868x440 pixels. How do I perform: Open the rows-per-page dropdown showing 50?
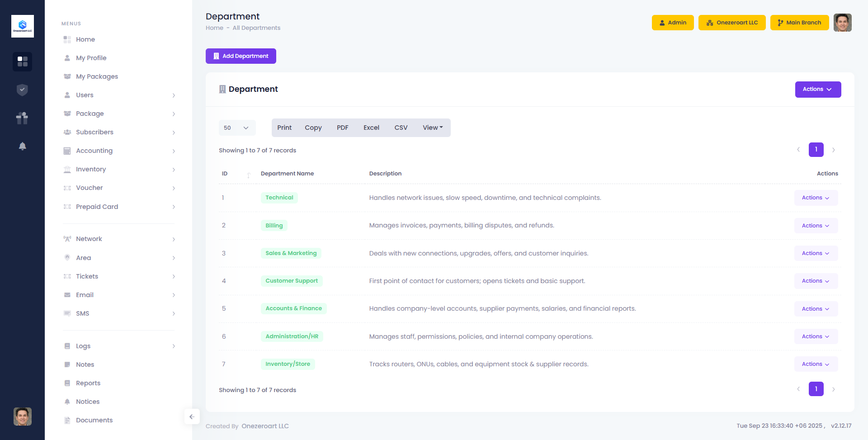tap(237, 128)
